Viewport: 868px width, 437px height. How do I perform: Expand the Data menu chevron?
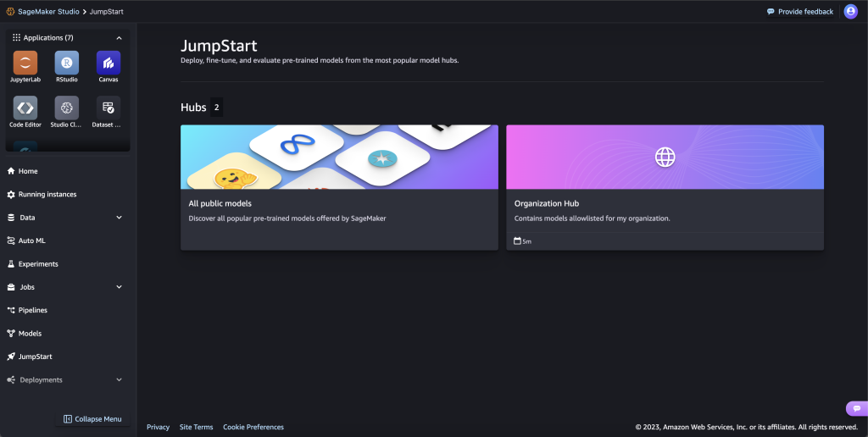pos(119,218)
